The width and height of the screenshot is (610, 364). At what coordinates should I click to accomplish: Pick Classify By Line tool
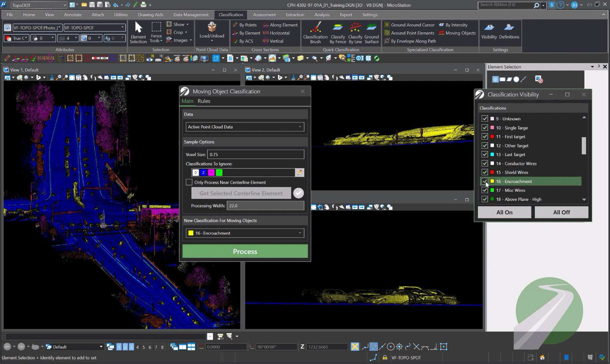pyautogui.click(x=355, y=33)
